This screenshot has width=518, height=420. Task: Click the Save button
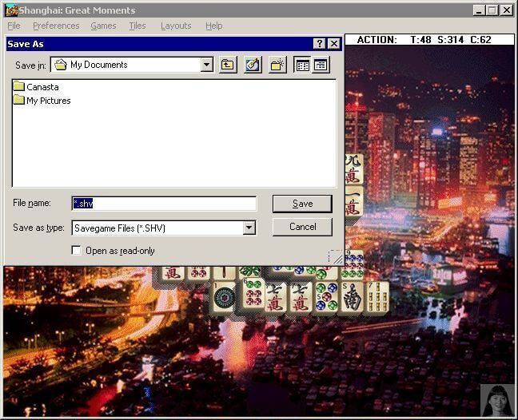click(302, 204)
